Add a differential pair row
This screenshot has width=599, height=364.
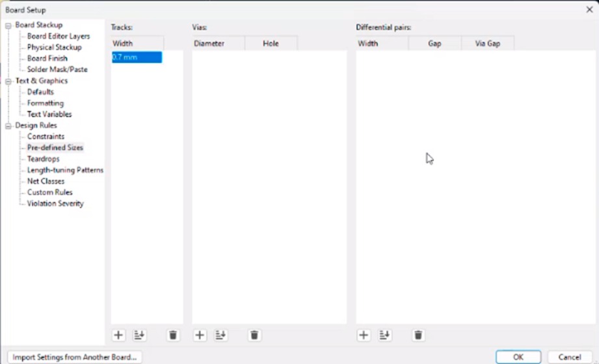click(x=364, y=335)
